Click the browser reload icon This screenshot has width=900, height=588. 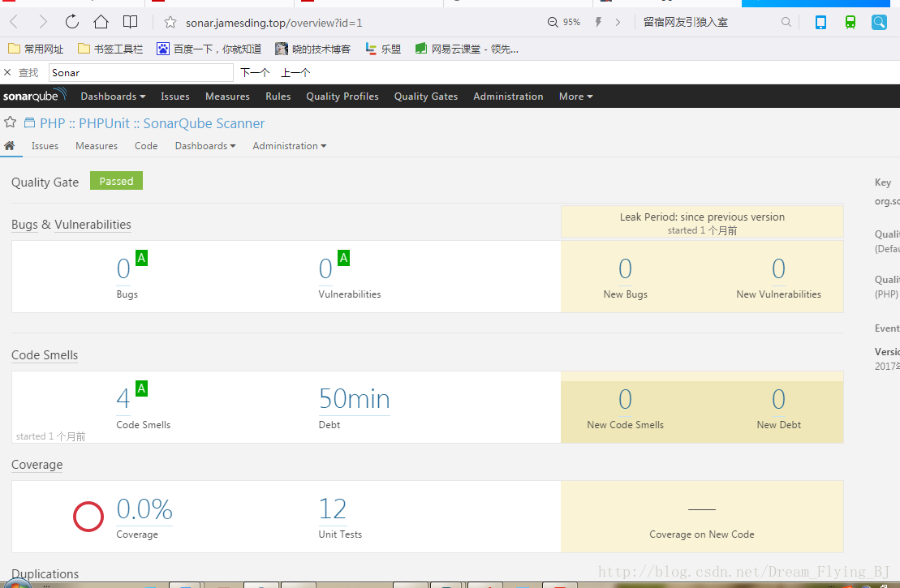pos(72,22)
